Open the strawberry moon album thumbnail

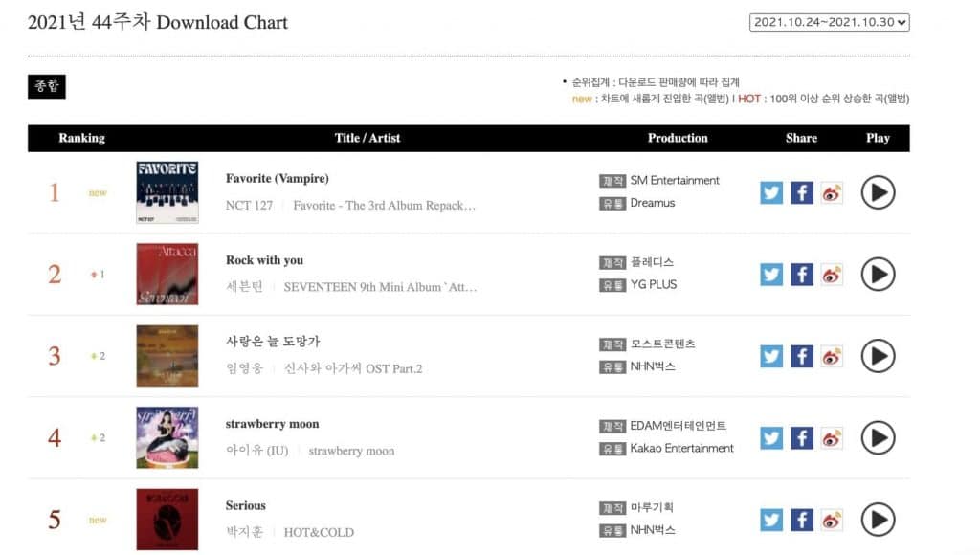point(167,438)
